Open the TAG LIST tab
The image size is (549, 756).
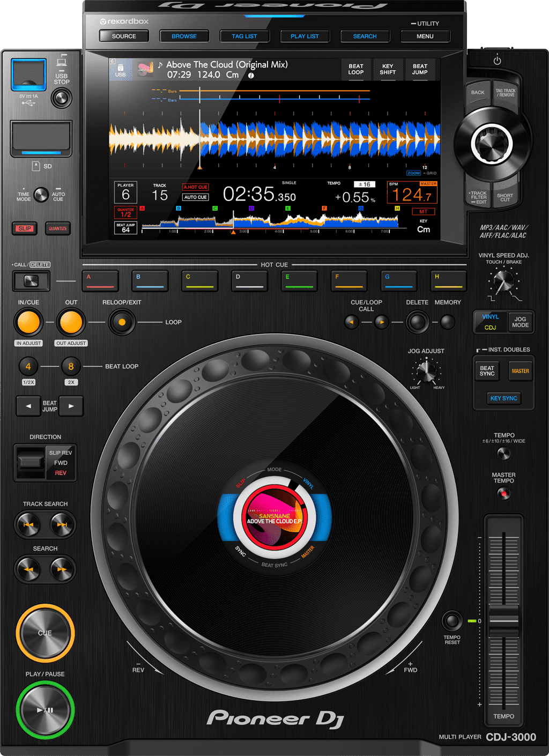pos(244,36)
